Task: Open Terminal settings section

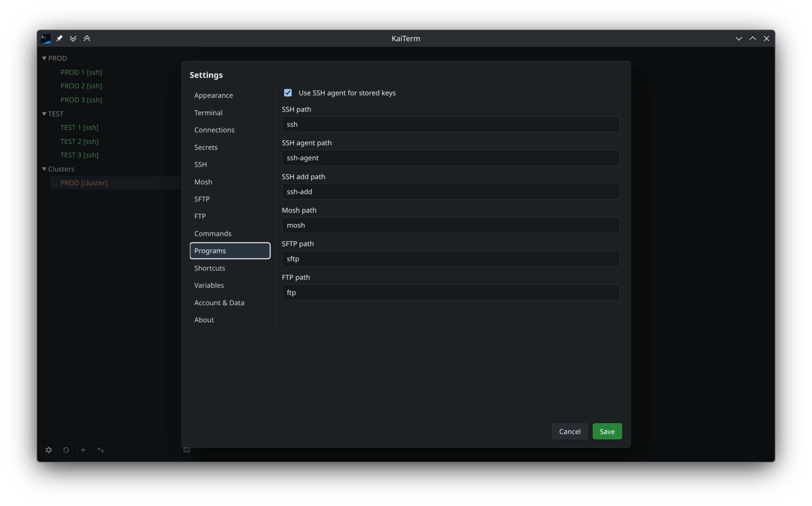Action: (x=230, y=113)
